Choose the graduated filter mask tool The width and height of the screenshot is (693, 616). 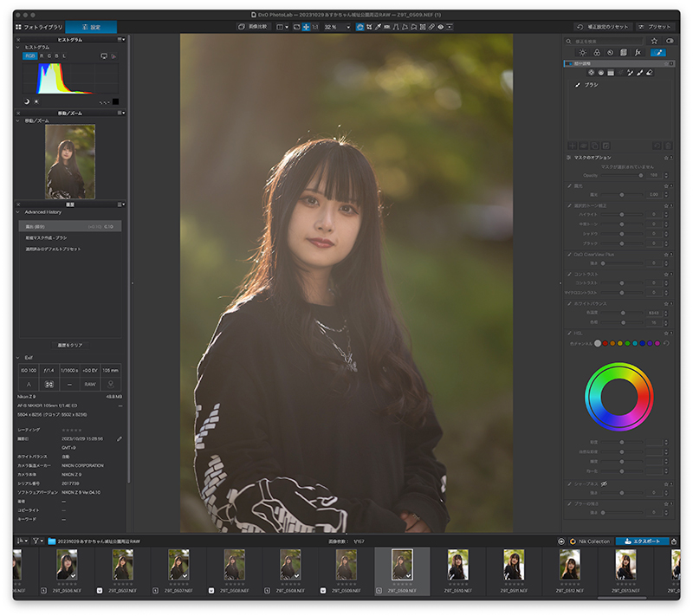point(611,73)
